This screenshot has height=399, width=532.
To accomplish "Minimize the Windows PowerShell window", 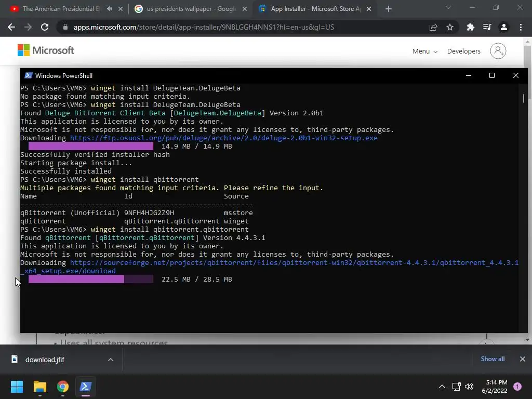I will [469, 75].
